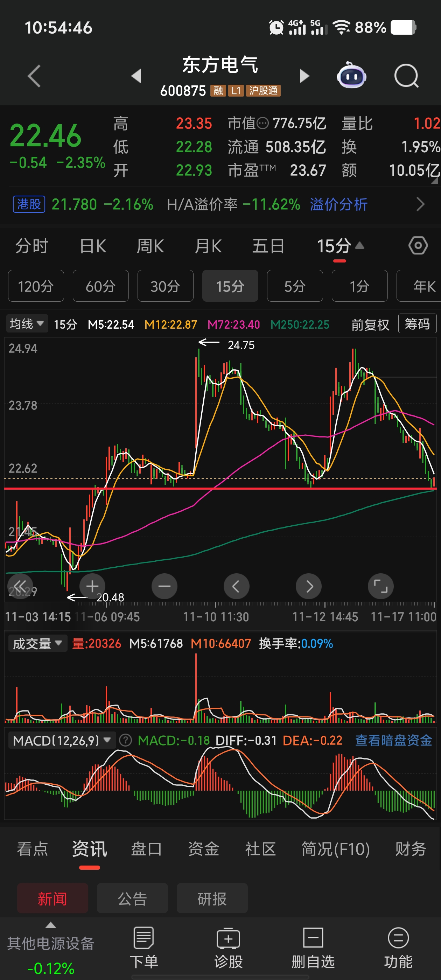Move chart left with round arrow button
Viewport: 441px width, 980px height.
point(236,586)
